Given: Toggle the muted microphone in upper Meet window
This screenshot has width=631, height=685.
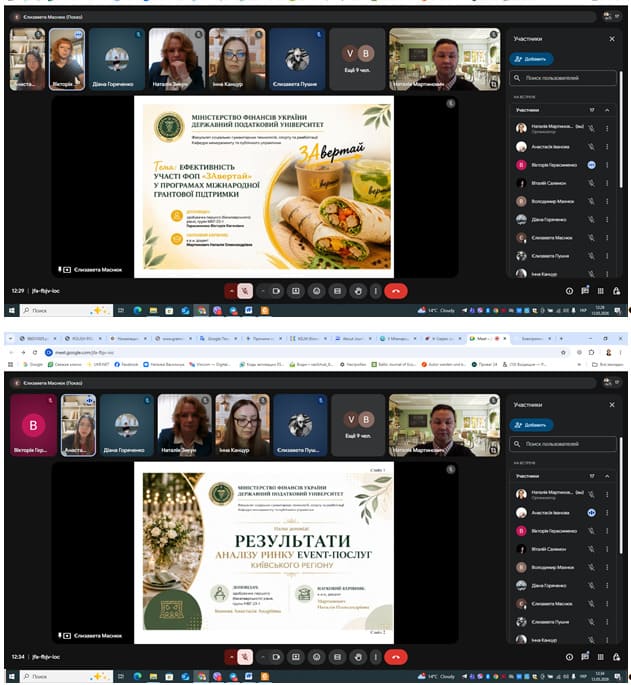Looking at the screenshot, I should pyautogui.click(x=245, y=291).
